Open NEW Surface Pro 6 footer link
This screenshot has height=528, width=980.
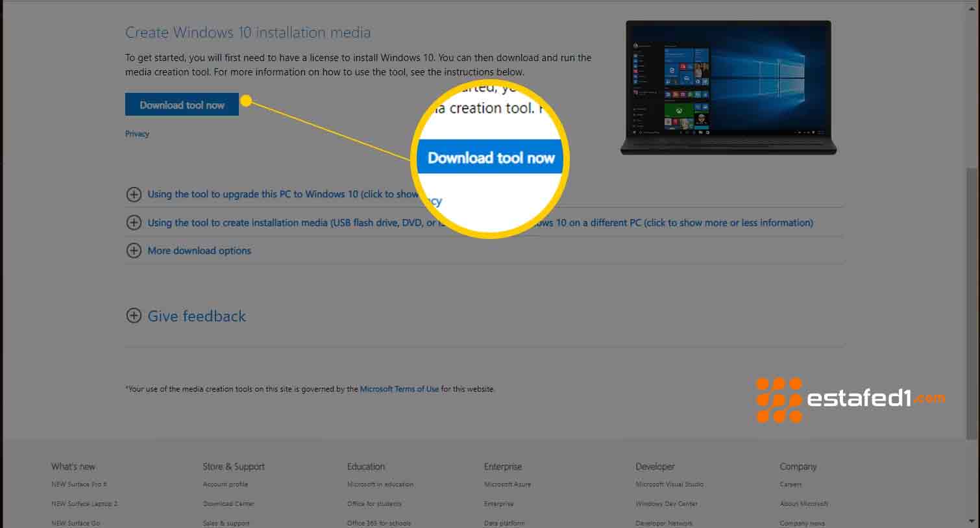click(x=79, y=484)
